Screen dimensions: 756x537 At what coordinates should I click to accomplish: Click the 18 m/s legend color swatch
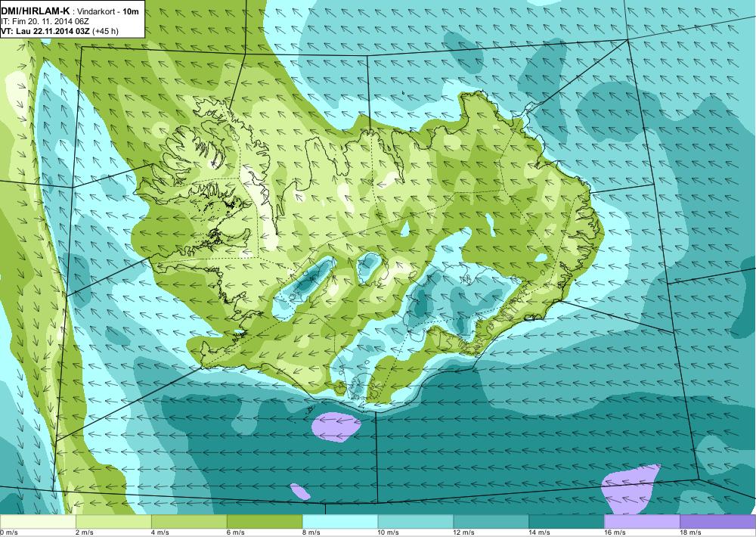click(718, 522)
